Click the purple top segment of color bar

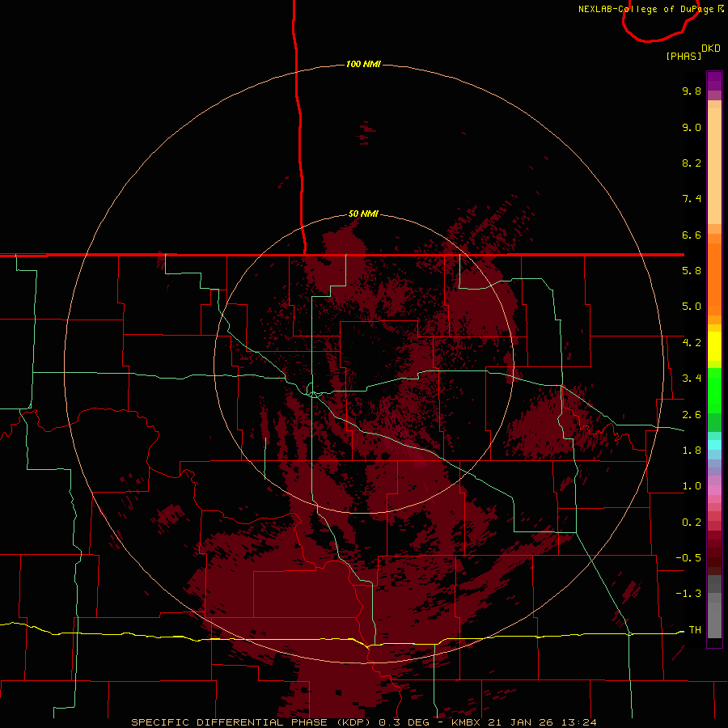point(714,81)
